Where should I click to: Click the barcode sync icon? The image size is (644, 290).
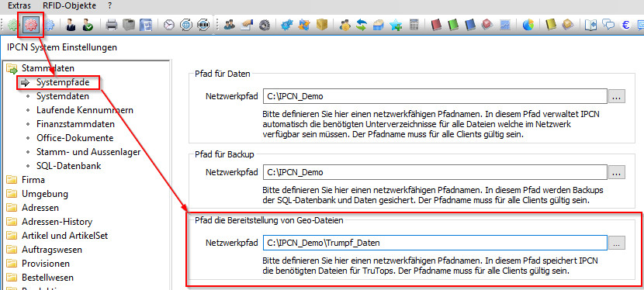pyautogui.click(x=203, y=25)
